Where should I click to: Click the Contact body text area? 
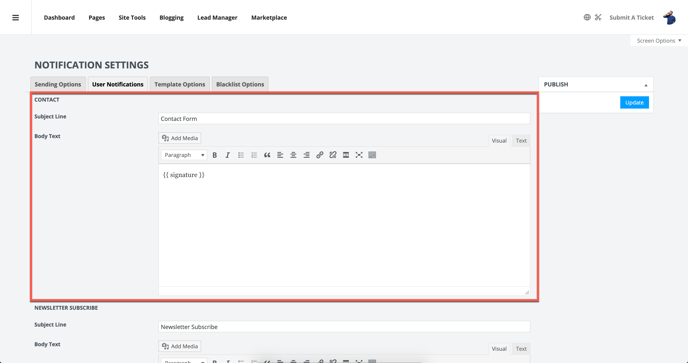[344, 225]
